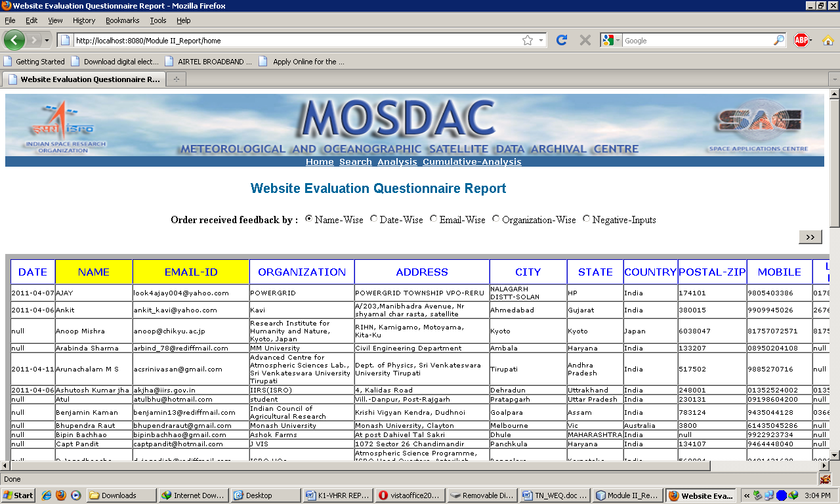This screenshot has height=504, width=840.
Task: Click the Firefox quick launch icon
Action: (x=61, y=495)
